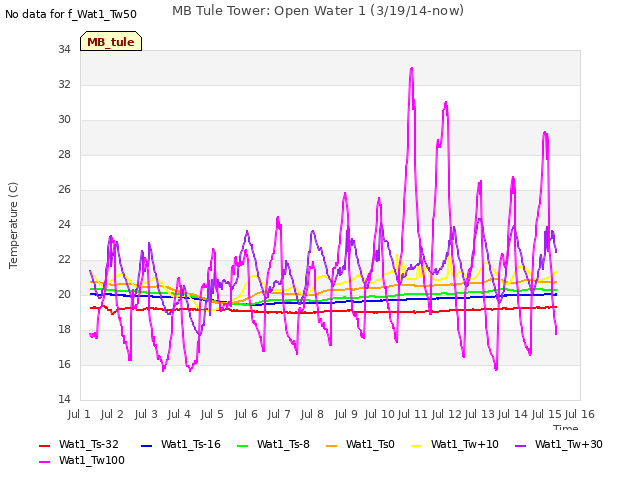Screen dimensions: 640x480
Task: Click the 26 y-axis tick label
Action: [x=64, y=189]
